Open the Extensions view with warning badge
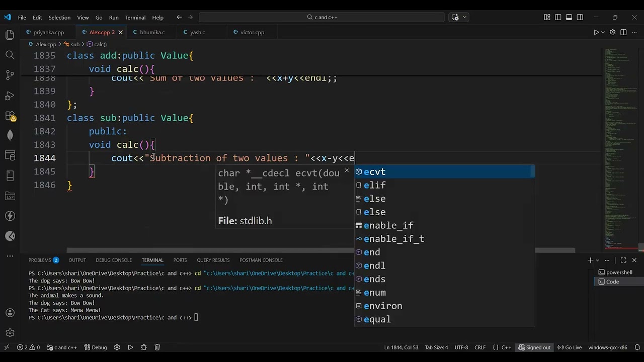Viewport: 644px width, 362px height. coord(10,116)
